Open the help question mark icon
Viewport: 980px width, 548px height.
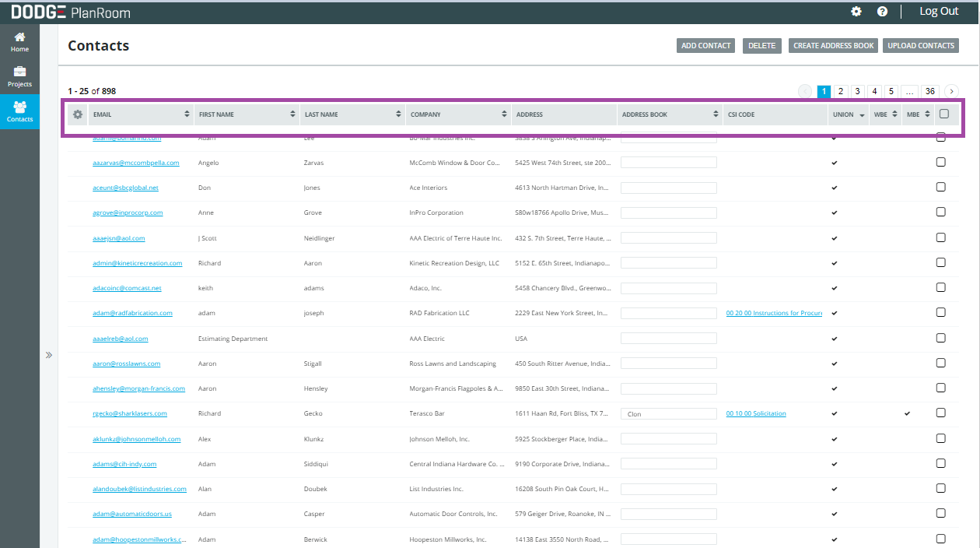coord(882,12)
